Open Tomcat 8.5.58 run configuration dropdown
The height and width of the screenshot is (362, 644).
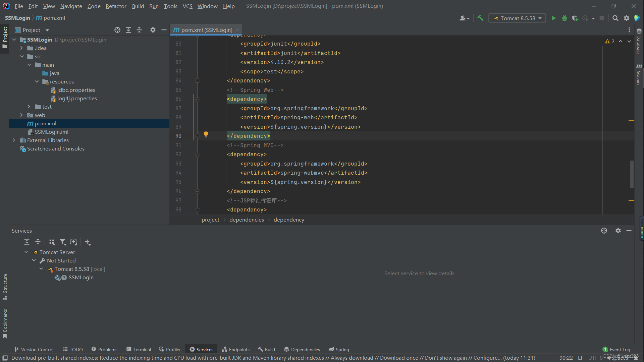tap(517, 18)
